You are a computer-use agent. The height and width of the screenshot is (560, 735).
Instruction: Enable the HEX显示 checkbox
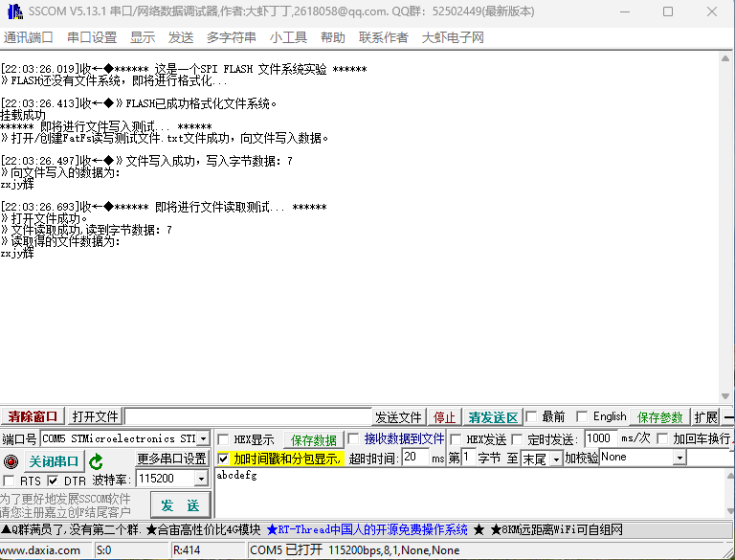(223, 439)
